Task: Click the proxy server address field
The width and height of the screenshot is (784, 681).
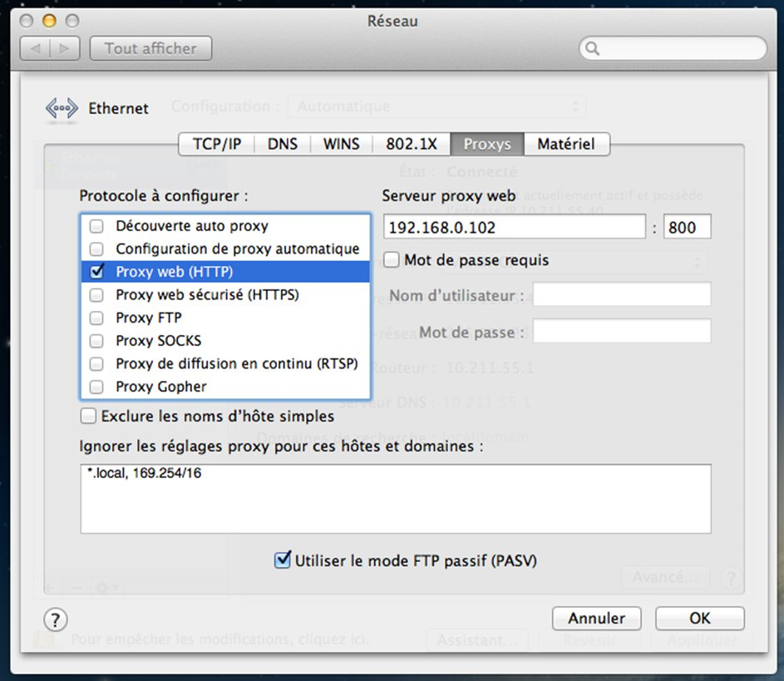Action: [515, 227]
